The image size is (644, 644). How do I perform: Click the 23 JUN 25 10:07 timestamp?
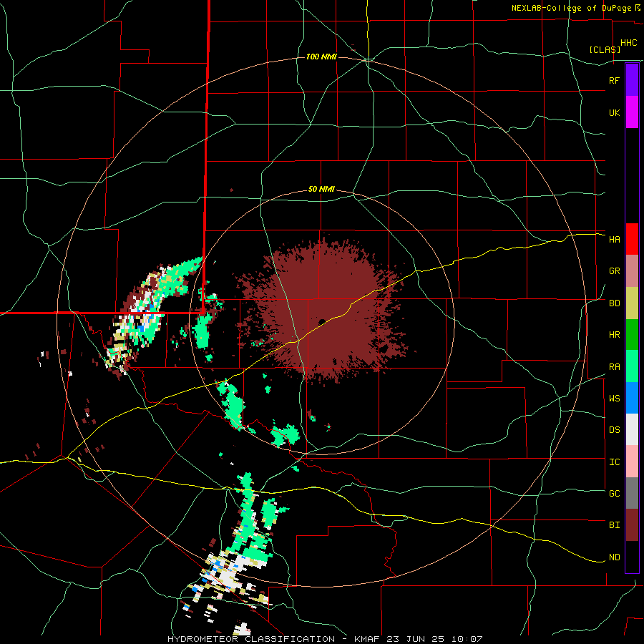tap(435, 639)
